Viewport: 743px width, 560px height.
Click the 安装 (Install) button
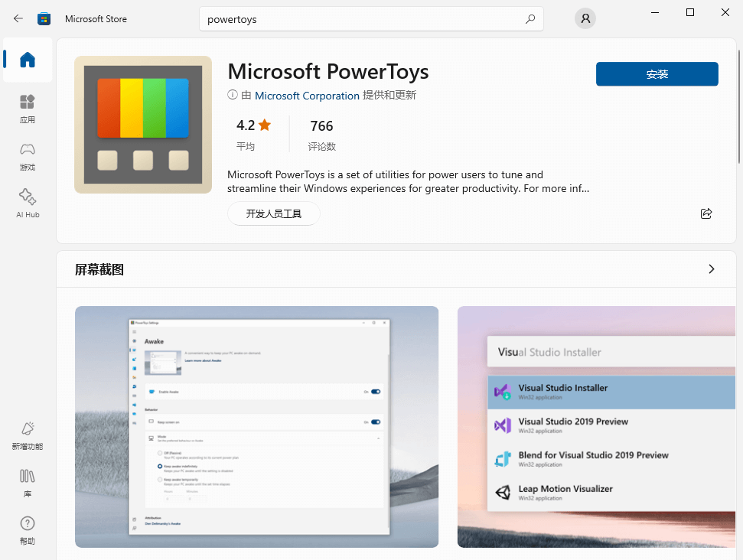(x=657, y=74)
